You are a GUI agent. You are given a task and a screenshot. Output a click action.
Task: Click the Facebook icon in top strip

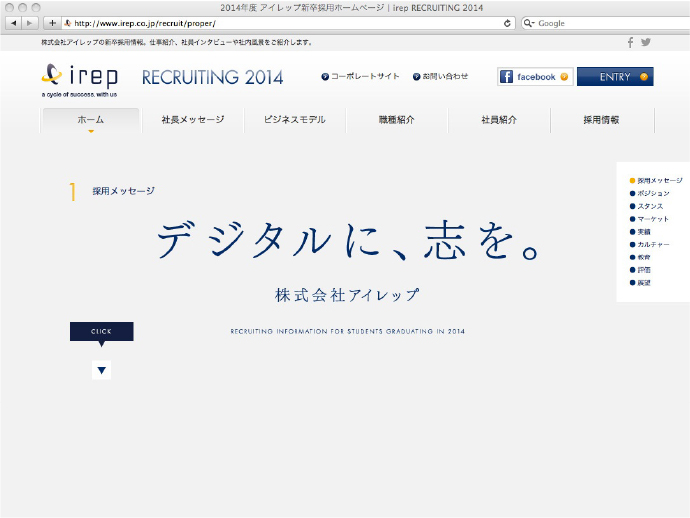(x=630, y=42)
